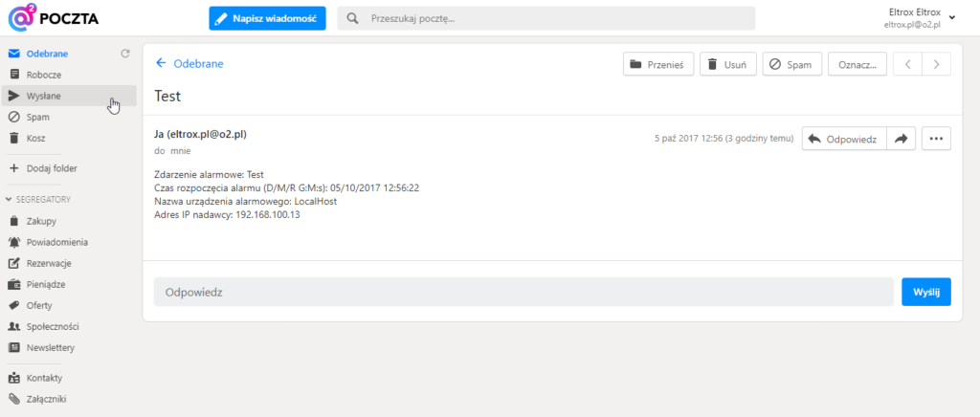Screen dimensions: 980x417
Task: Go to next message with right chevron
Action: [x=936, y=64]
